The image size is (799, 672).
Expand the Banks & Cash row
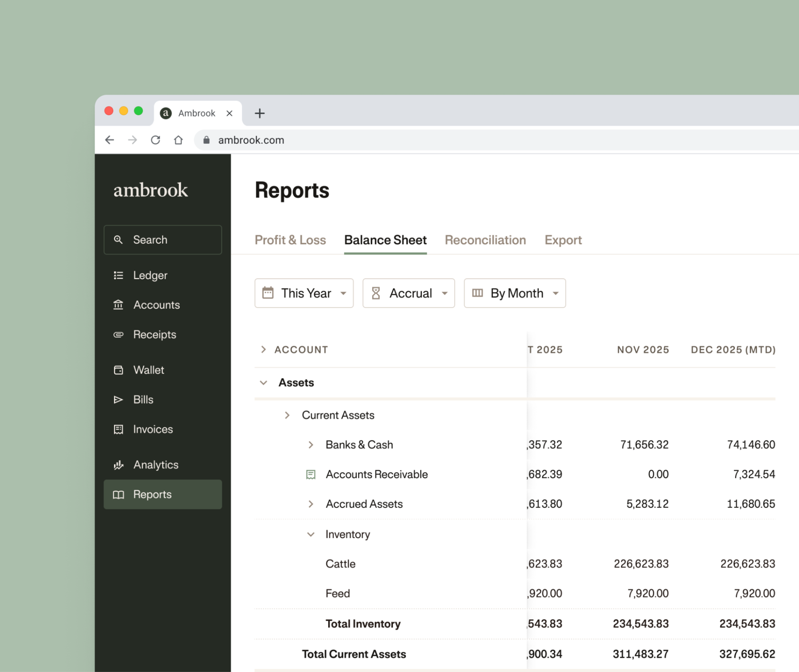tap(311, 445)
